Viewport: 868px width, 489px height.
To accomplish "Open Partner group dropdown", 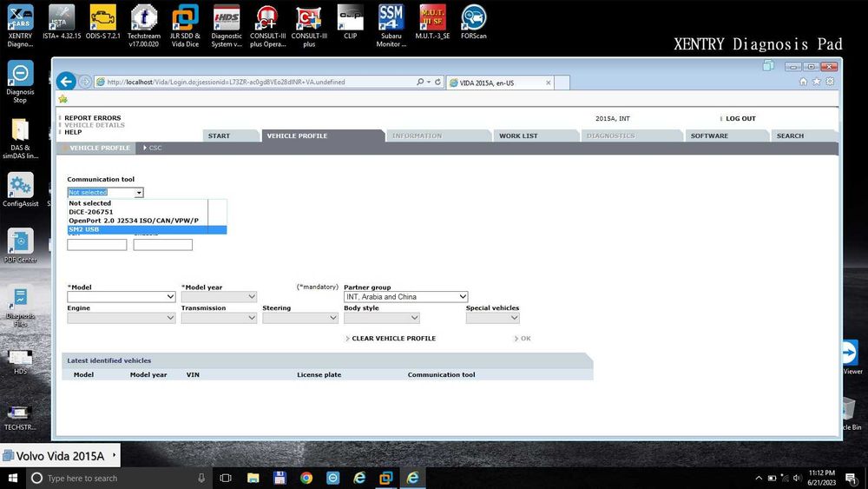I will point(405,297).
